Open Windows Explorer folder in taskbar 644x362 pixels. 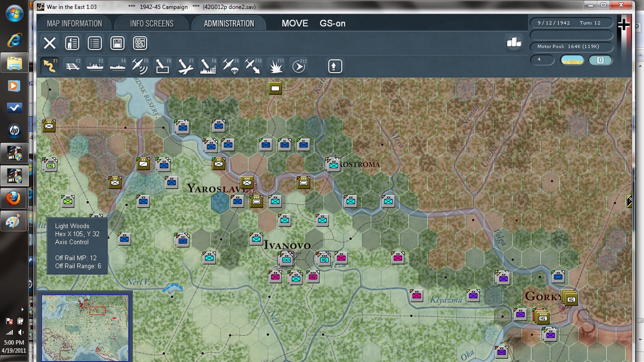click(14, 63)
